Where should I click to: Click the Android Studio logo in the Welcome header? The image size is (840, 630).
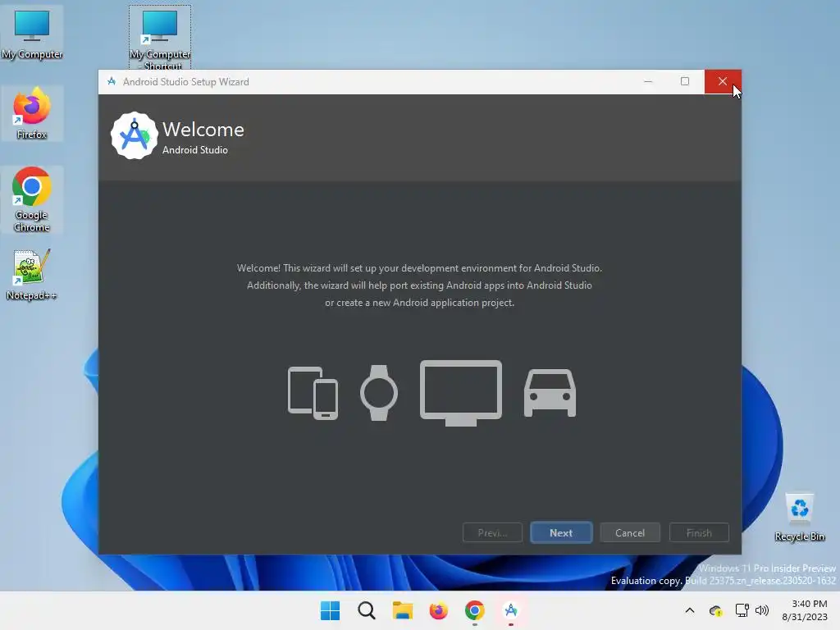point(134,135)
